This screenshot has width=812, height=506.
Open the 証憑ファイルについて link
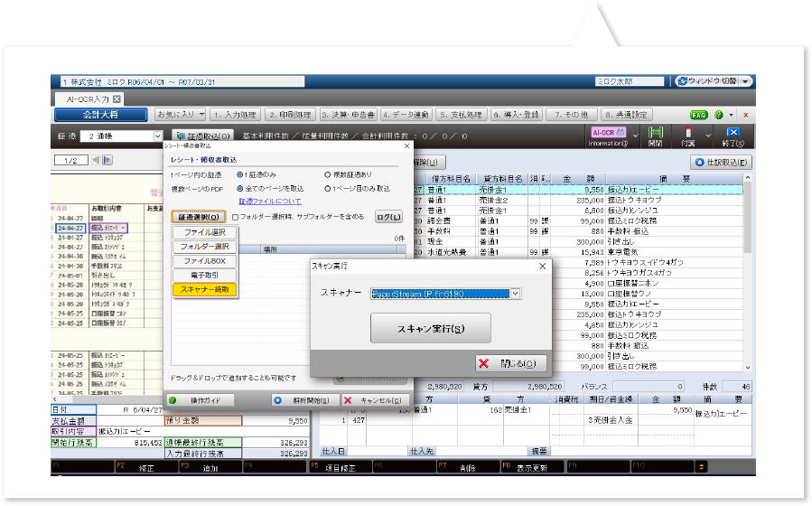(270, 201)
